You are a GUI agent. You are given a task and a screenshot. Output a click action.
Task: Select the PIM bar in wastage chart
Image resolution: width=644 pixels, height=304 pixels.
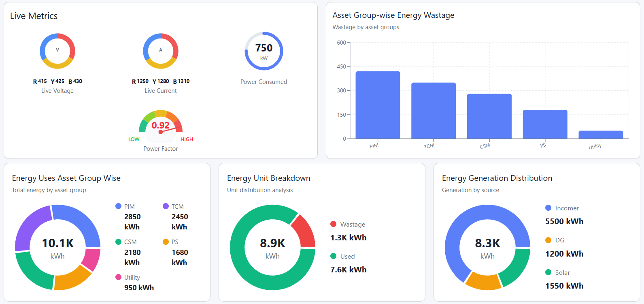(378, 105)
